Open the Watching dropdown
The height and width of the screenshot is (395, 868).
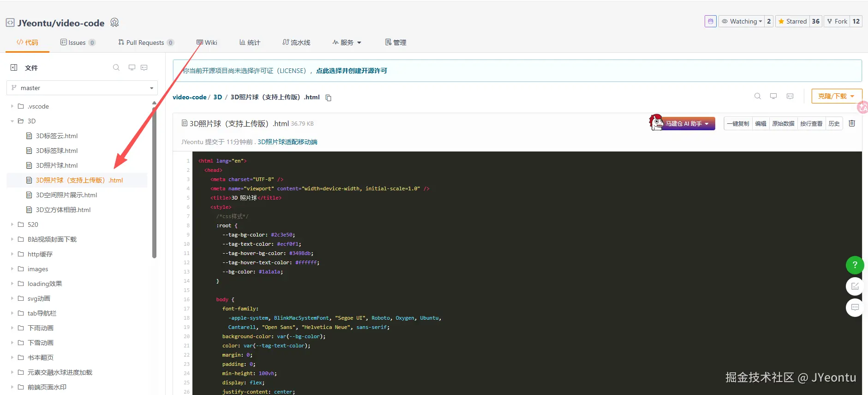point(742,21)
